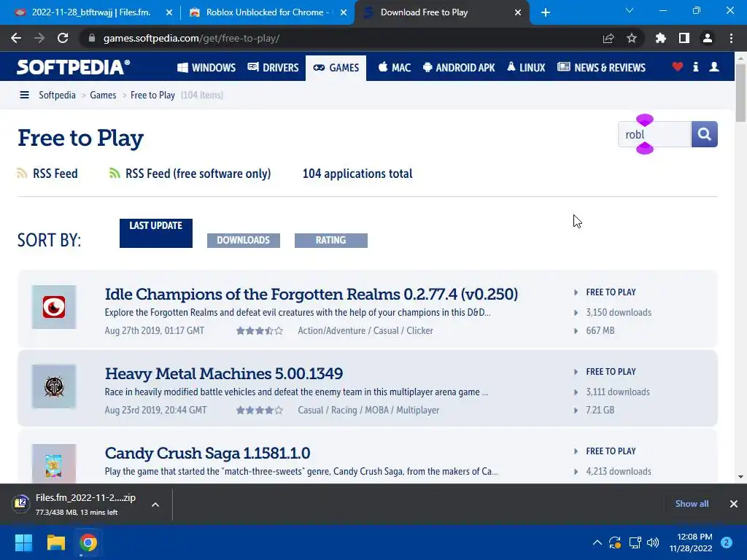
Task: Open Chrome's three-dot menu
Action: pyautogui.click(x=731, y=38)
